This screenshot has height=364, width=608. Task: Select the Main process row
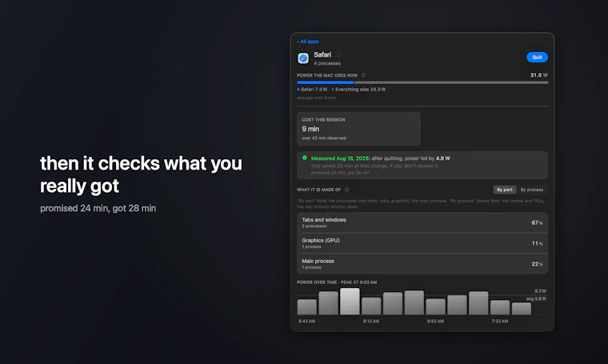[422, 264]
